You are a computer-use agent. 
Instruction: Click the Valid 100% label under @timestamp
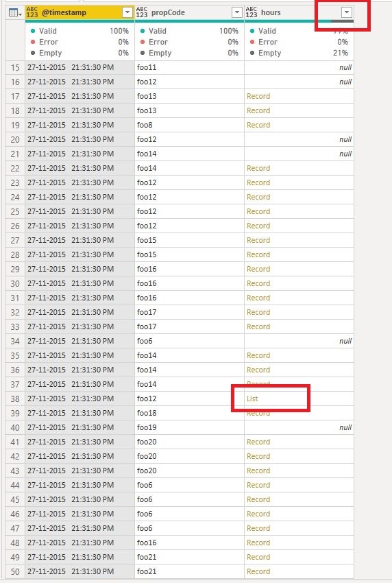click(x=79, y=31)
